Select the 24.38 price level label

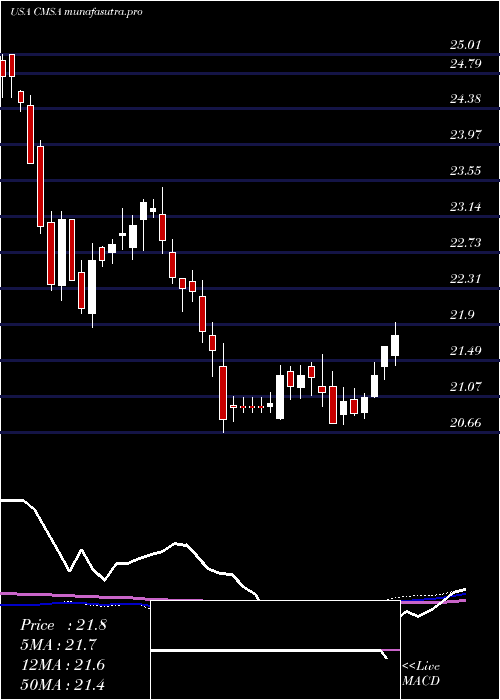tap(465, 99)
